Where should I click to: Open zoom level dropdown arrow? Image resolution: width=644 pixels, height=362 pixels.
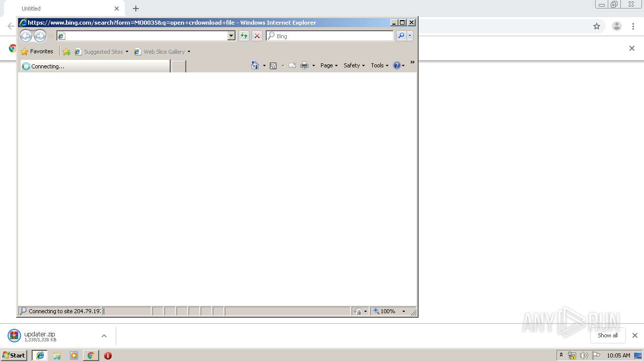click(404, 311)
